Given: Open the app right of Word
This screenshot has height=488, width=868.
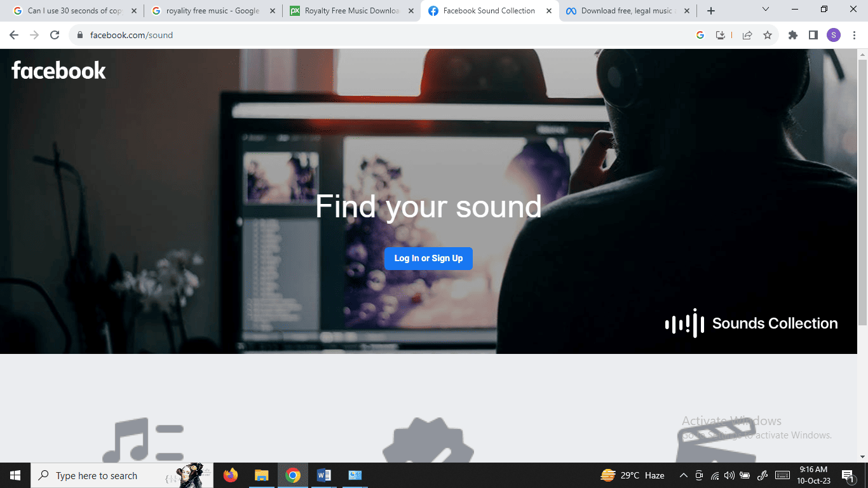Looking at the screenshot, I should tap(355, 475).
